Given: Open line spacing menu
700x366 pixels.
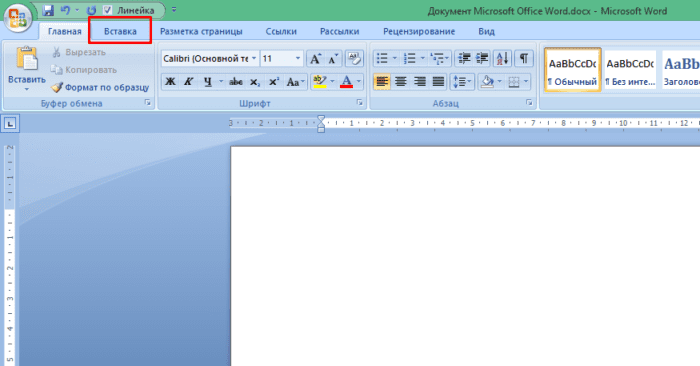Looking at the screenshot, I should (462, 82).
